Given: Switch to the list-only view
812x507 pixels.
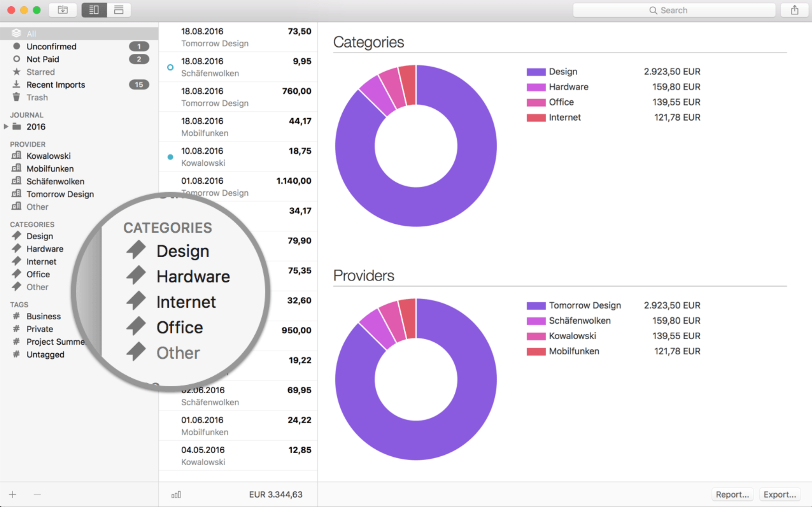Looking at the screenshot, I should (119, 10).
